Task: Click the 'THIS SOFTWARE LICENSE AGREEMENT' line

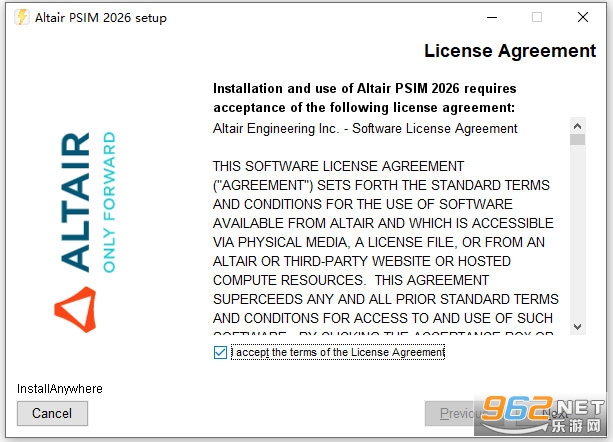Action: tap(339, 166)
